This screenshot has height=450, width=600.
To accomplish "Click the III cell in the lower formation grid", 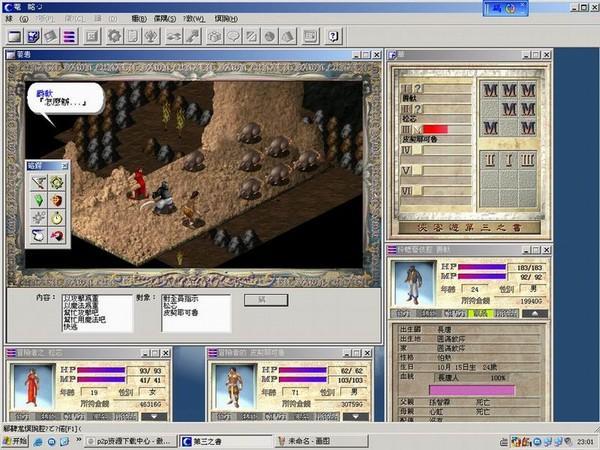I will coord(527,160).
